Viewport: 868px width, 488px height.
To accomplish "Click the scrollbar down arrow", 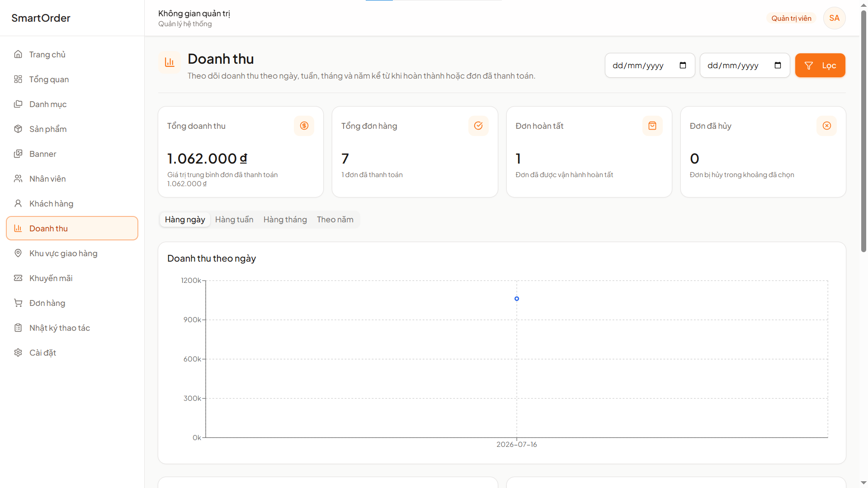I will click(863, 483).
